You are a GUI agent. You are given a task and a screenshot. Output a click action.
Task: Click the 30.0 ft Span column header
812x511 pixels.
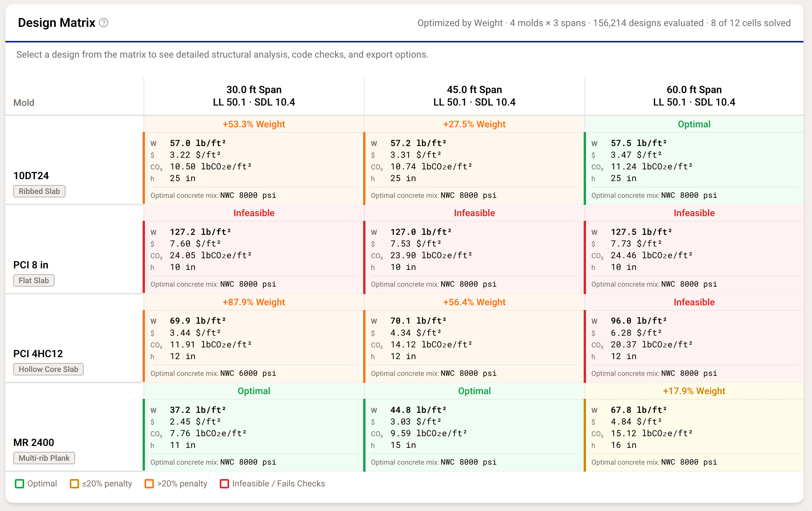pos(254,96)
